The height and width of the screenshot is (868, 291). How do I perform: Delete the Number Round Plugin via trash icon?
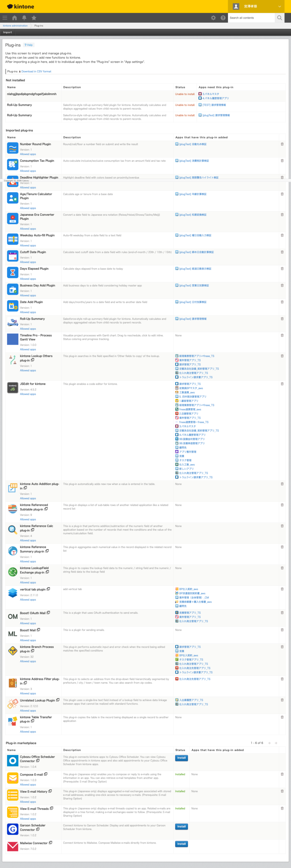pos(282,144)
